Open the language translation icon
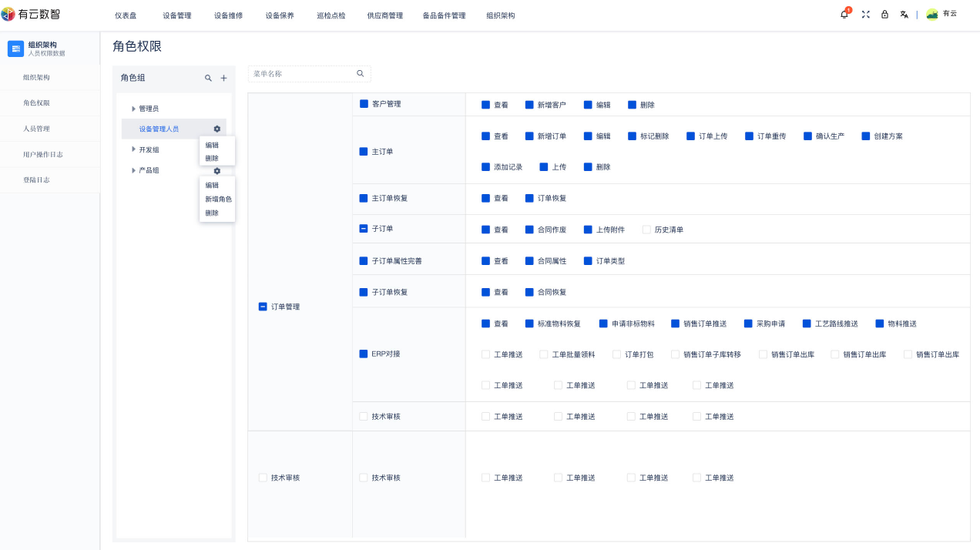Viewport: 980px width, 550px height. 904,15
